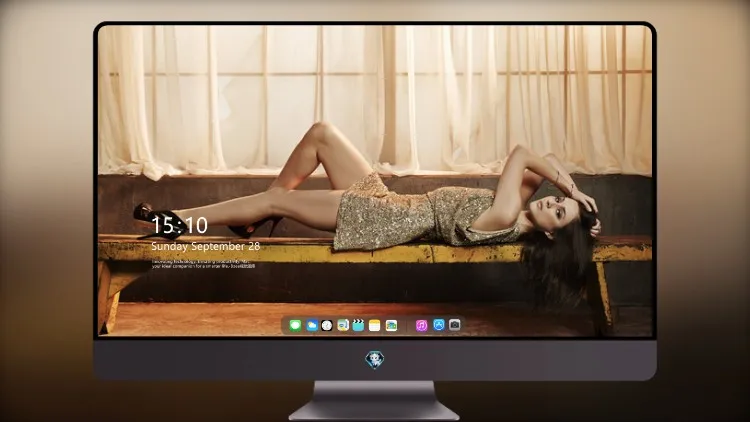The width and height of the screenshot is (750, 422).
Task: Open the Camera app in the dock
Action: click(x=455, y=325)
